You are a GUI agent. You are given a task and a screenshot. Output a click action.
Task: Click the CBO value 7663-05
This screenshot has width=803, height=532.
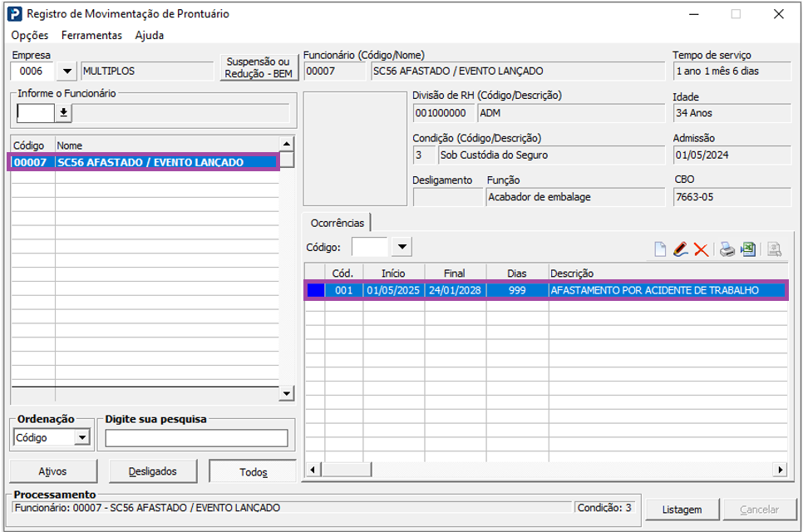click(732, 197)
